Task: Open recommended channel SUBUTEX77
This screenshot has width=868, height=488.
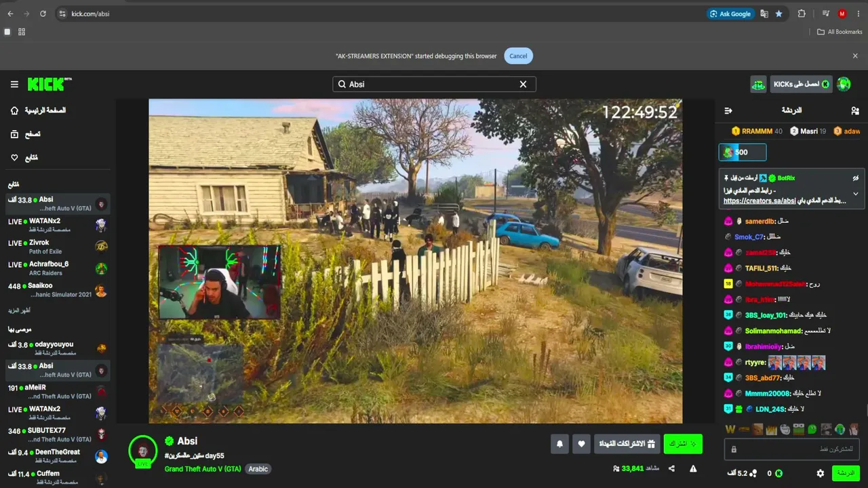Action: tap(58, 434)
